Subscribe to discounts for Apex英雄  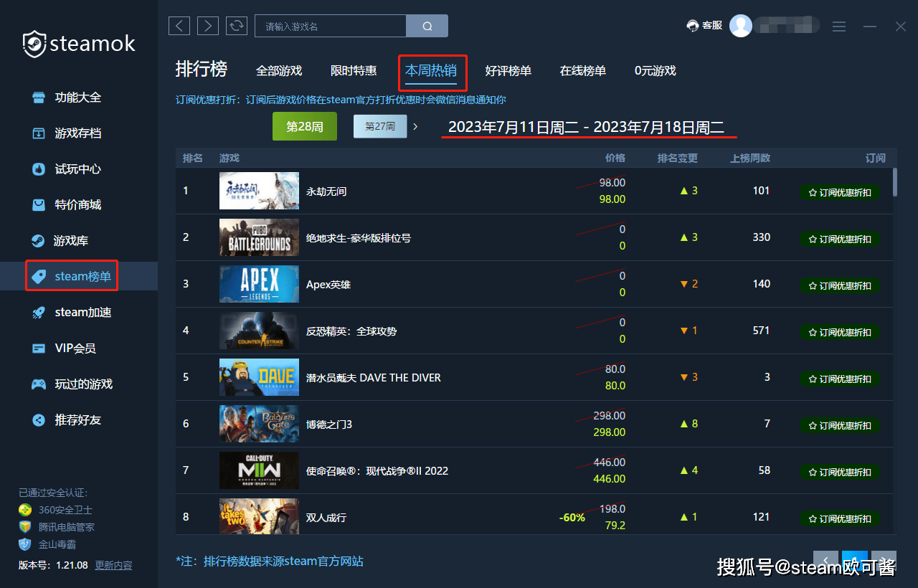coord(840,285)
